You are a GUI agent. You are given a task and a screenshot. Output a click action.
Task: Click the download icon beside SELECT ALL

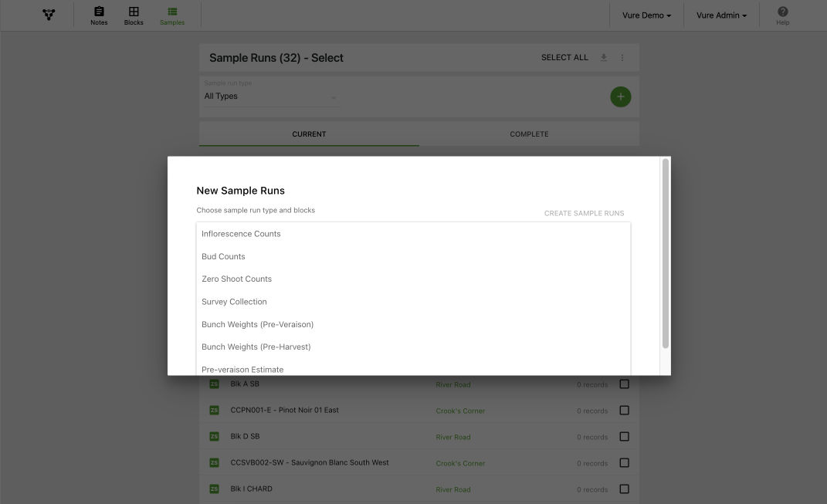pyautogui.click(x=603, y=57)
